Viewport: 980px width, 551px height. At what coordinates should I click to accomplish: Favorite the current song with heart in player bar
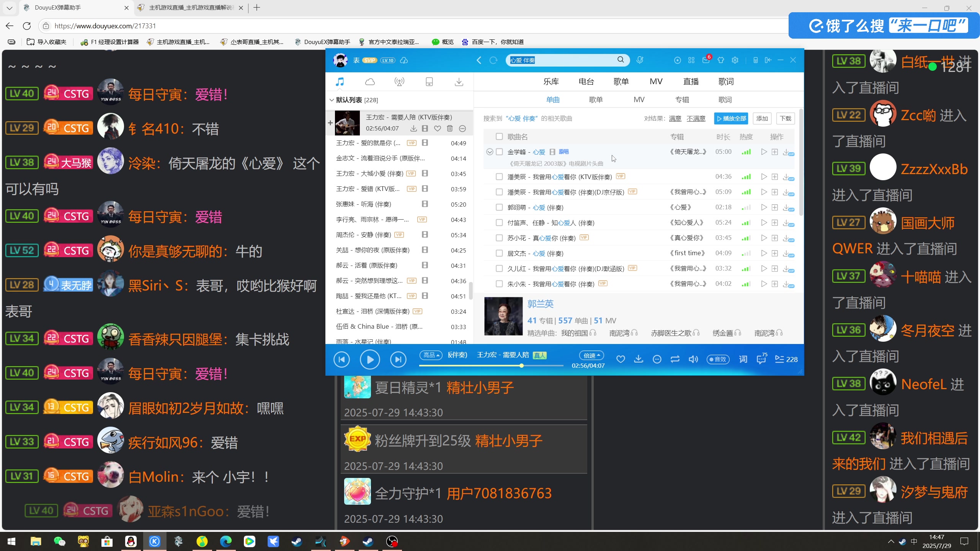tap(621, 359)
